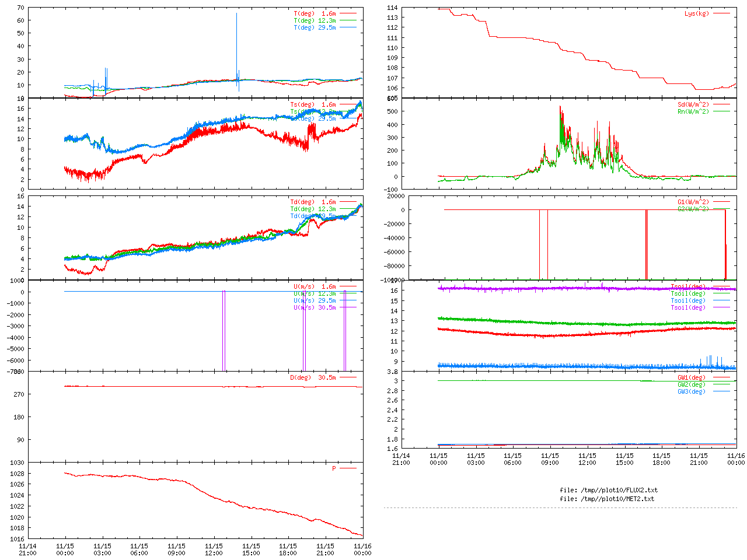Viewport: 747px width, 560px height.
Task: Click the 180 tick on wind direction axis
Action: tap(19, 417)
